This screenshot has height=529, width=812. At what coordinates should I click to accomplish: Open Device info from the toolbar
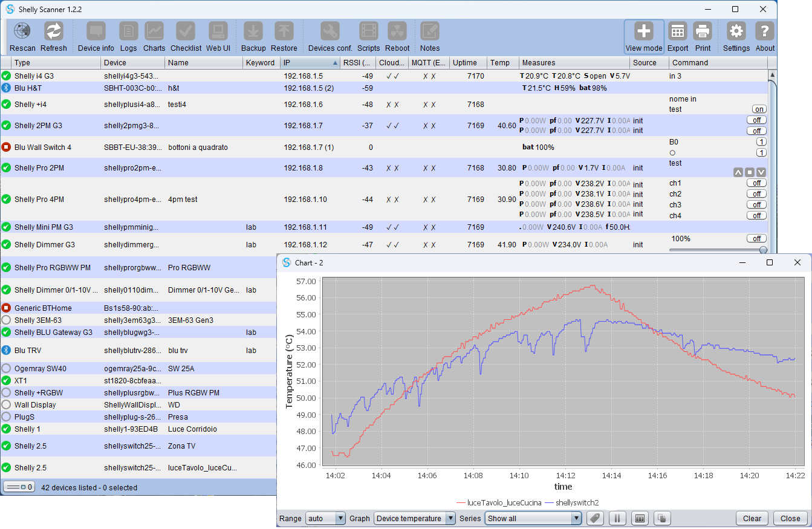click(96, 37)
